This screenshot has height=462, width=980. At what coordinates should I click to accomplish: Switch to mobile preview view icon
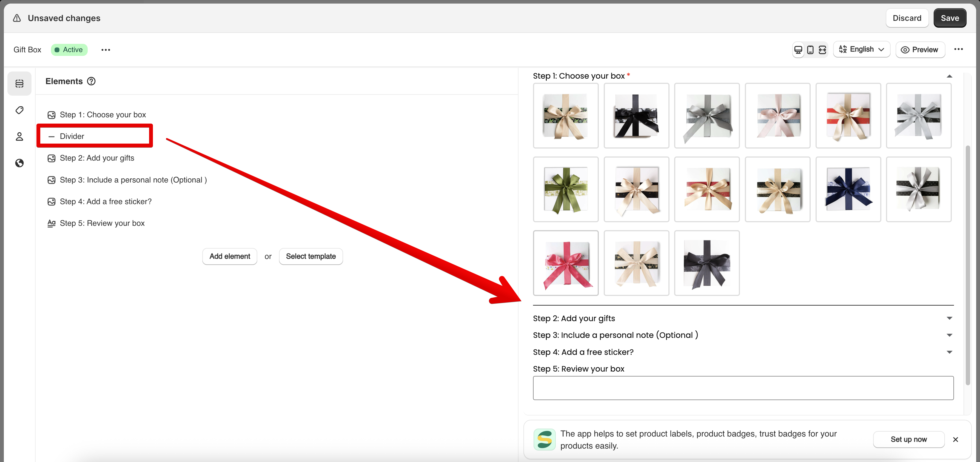(810, 50)
